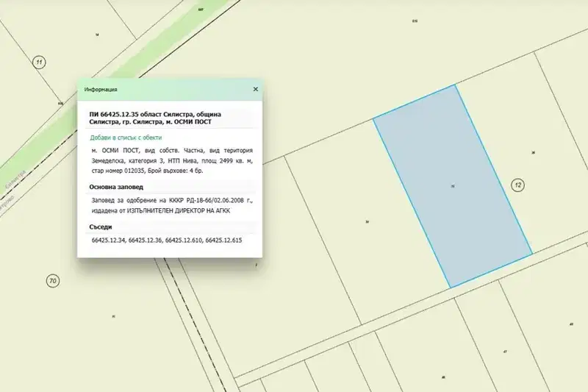Click the circled block number 11

[40, 62]
